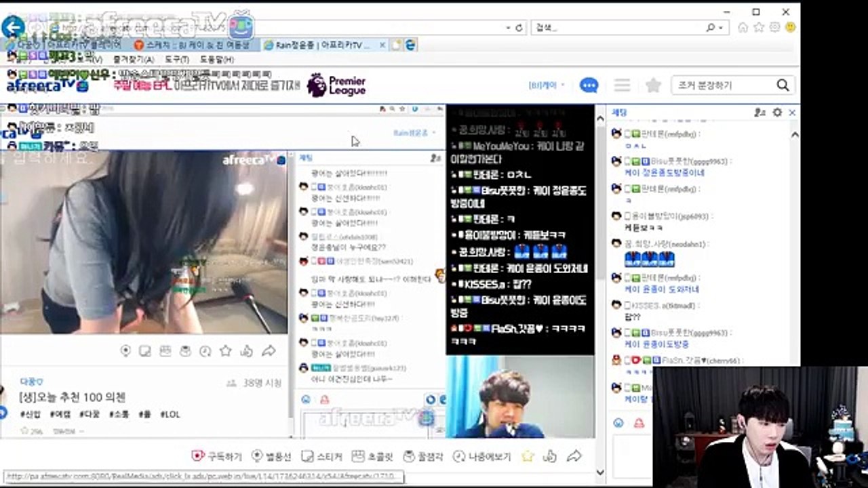This screenshot has width=868, height=488.
Task: Click the 꿀잼각 button
Action: tap(422, 456)
